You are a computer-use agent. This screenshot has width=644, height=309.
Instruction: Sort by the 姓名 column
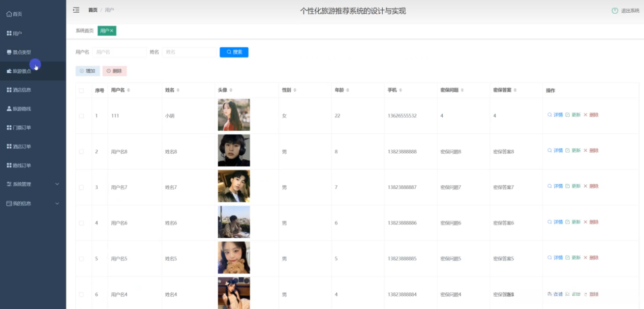coord(178,90)
